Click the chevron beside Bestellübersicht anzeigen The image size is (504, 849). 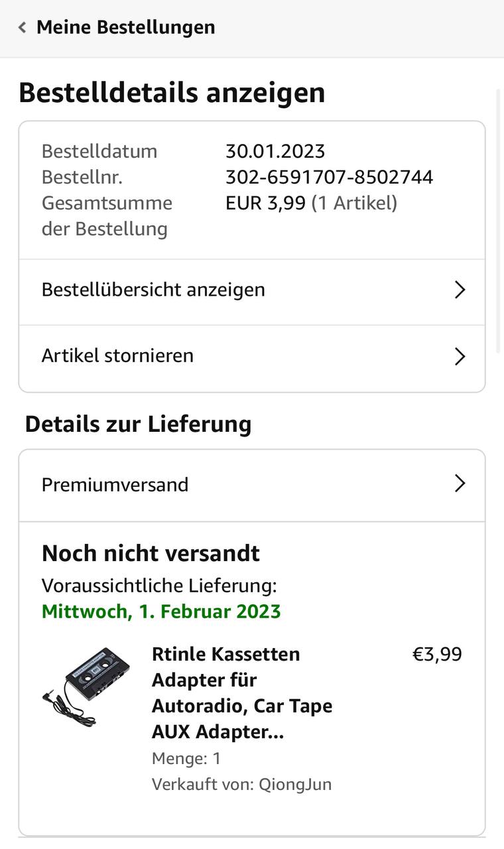coord(460,290)
